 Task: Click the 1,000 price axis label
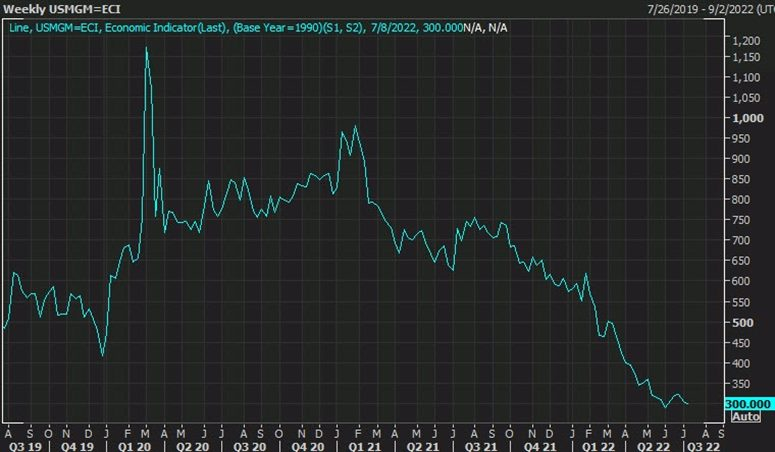[x=748, y=118]
